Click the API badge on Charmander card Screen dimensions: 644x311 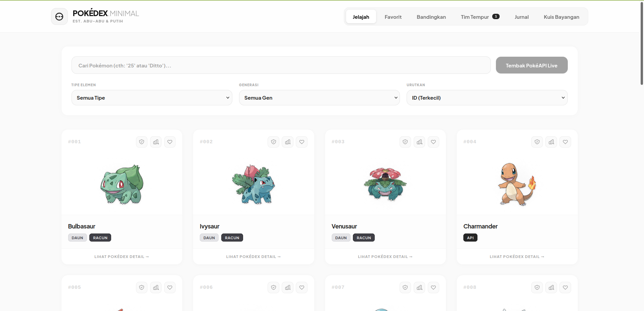coord(470,238)
